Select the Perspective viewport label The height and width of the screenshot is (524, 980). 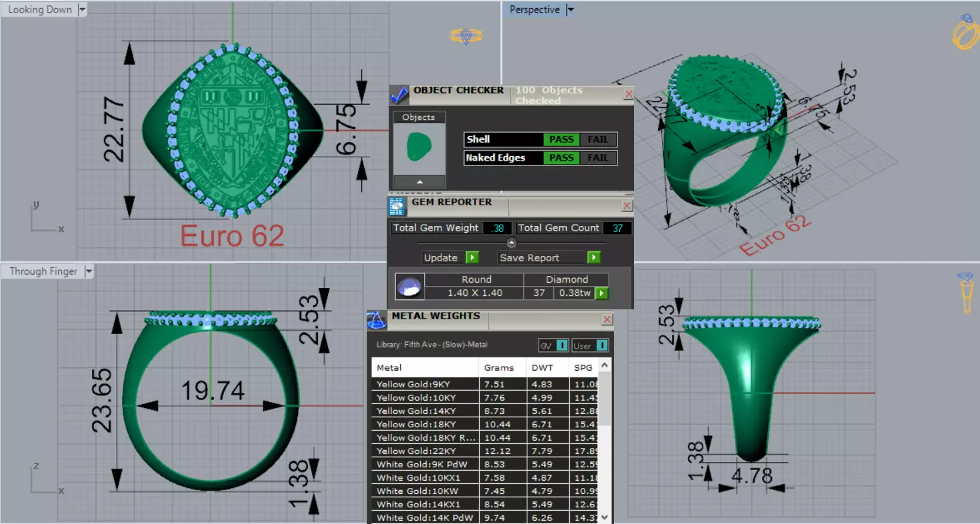tap(534, 9)
